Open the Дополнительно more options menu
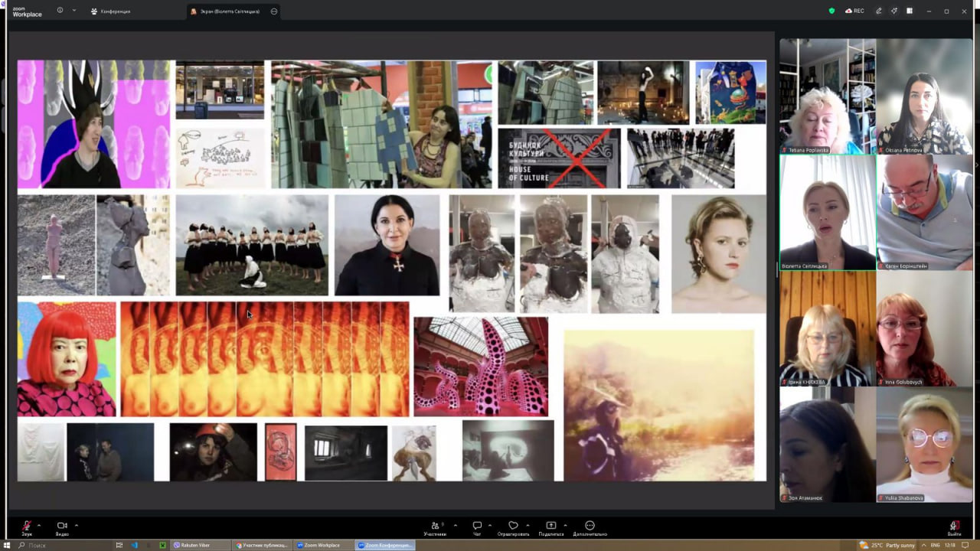Image resolution: width=980 pixels, height=551 pixels. tap(590, 527)
